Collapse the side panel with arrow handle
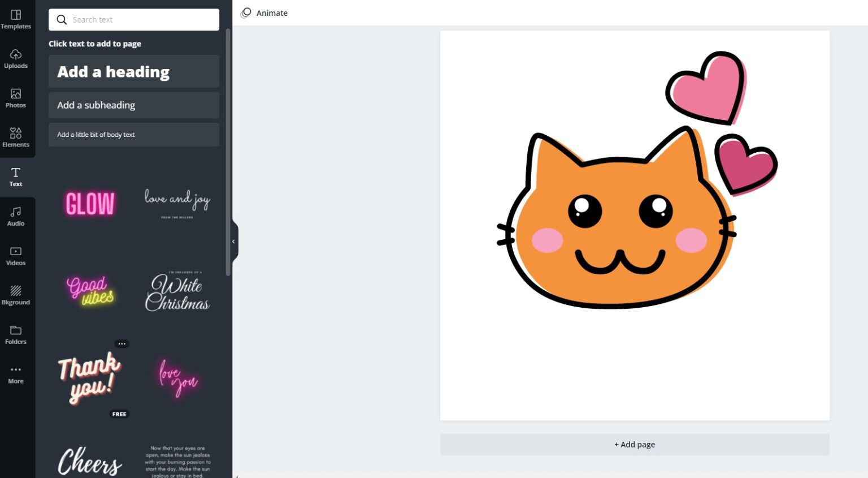Image resolution: width=868 pixels, height=478 pixels. tap(234, 242)
